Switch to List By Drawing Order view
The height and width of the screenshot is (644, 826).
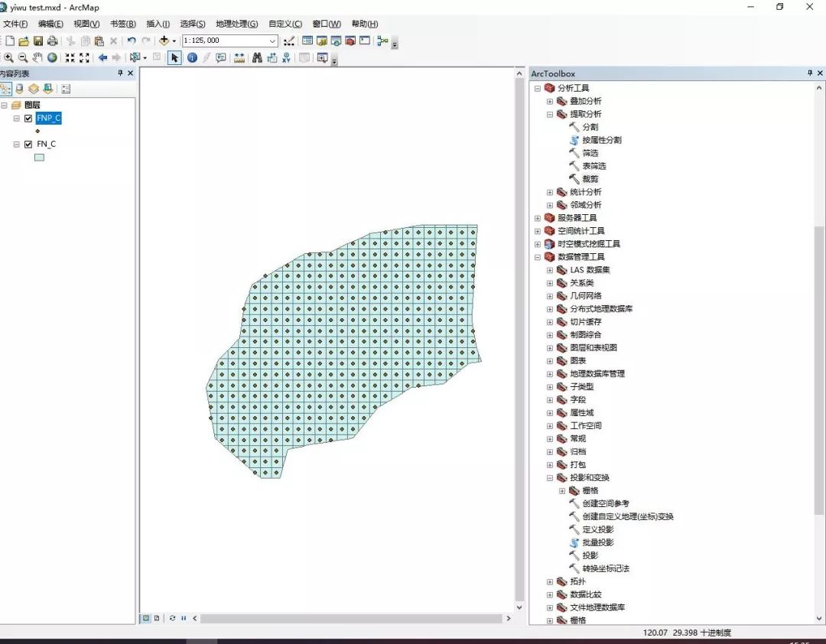pos(6,89)
